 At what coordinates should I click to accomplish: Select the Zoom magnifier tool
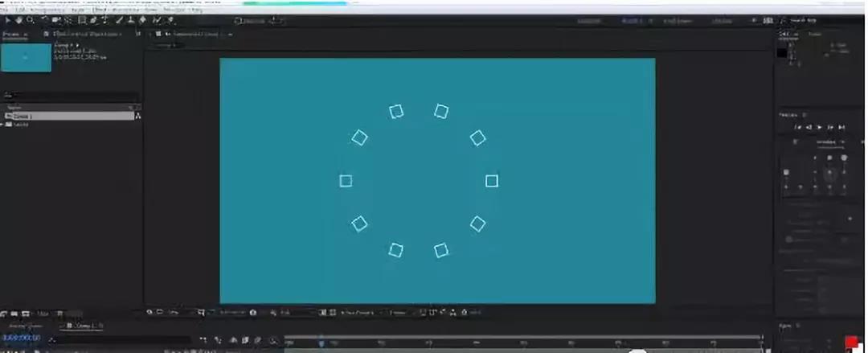(x=31, y=20)
